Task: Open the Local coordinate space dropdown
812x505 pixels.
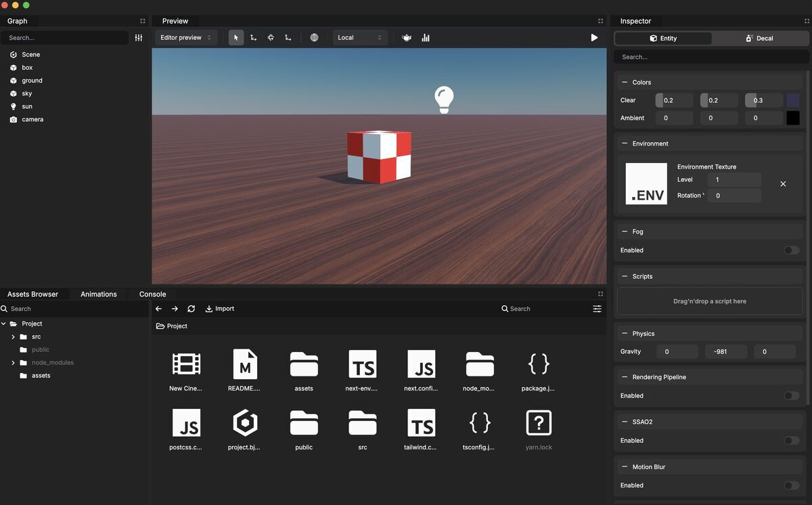Action: coord(360,38)
